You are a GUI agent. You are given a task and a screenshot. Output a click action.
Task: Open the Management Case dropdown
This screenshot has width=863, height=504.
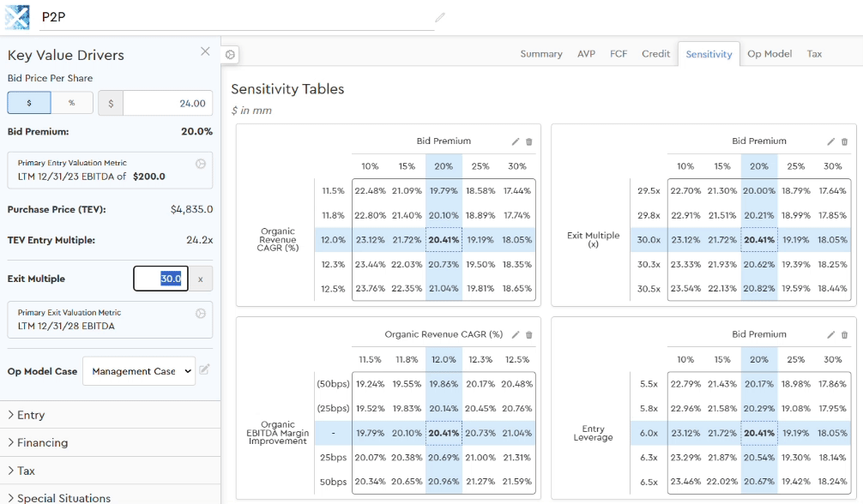[139, 371]
